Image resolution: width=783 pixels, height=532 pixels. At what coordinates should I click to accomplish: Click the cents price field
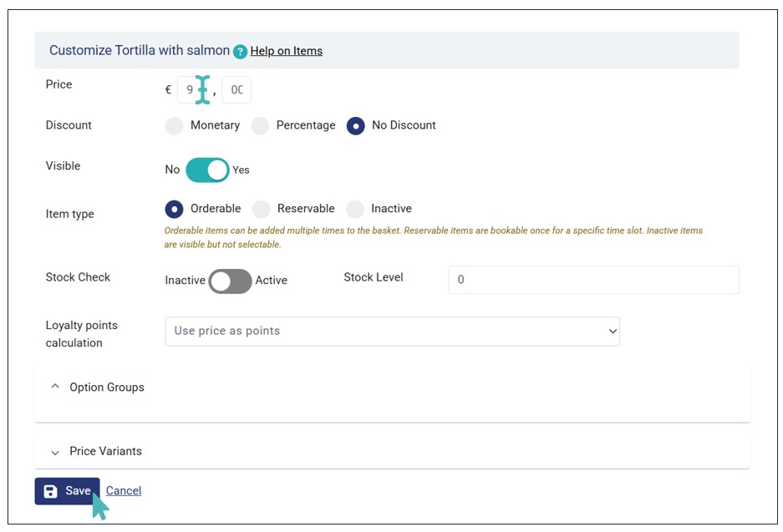click(236, 89)
